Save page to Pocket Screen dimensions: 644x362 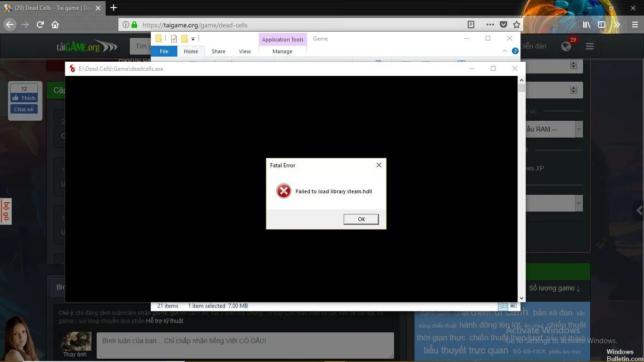click(x=504, y=25)
